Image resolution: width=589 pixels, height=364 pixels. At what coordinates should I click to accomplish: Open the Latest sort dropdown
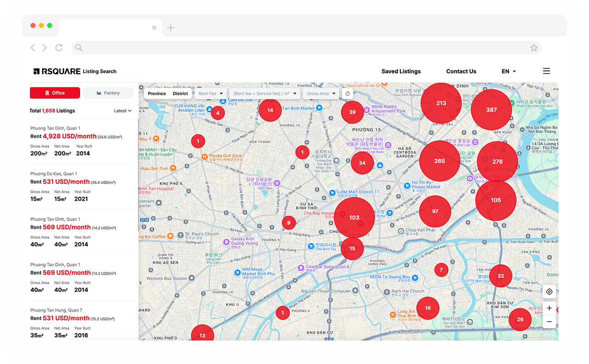[x=122, y=111]
